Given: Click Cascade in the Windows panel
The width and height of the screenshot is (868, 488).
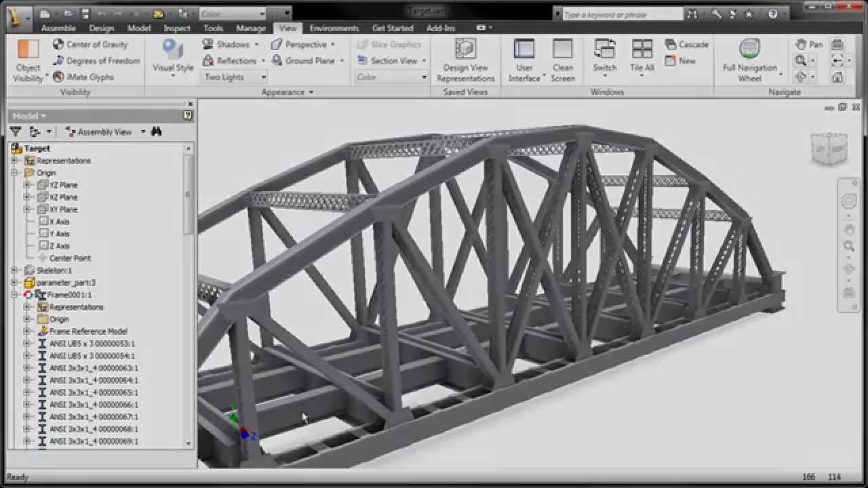Looking at the screenshot, I should tap(687, 44).
